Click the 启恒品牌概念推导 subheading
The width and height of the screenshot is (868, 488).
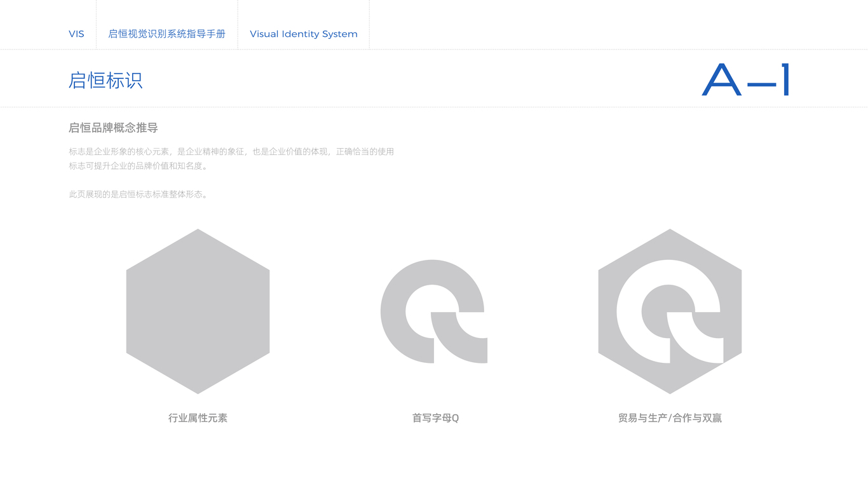coord(113,128)
